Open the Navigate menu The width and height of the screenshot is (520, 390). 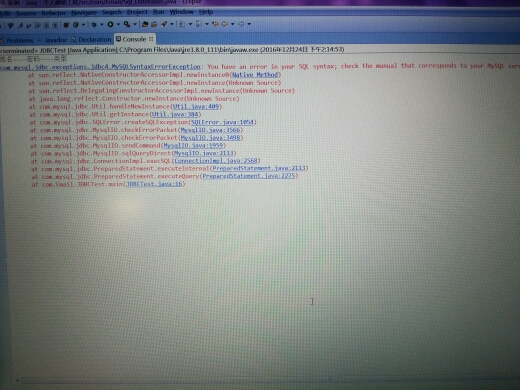point(84,13)
